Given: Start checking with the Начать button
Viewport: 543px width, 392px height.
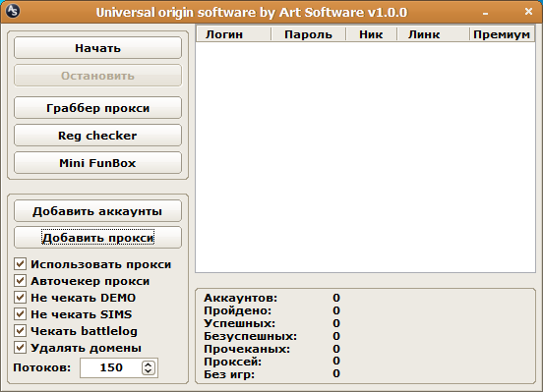Looking at the screenshot, I should point(97,48).
